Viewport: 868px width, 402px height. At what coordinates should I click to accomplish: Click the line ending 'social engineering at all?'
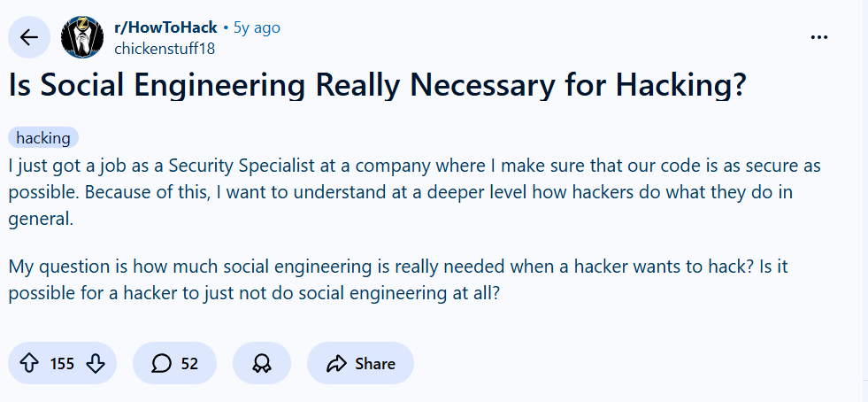click(256, 293)
